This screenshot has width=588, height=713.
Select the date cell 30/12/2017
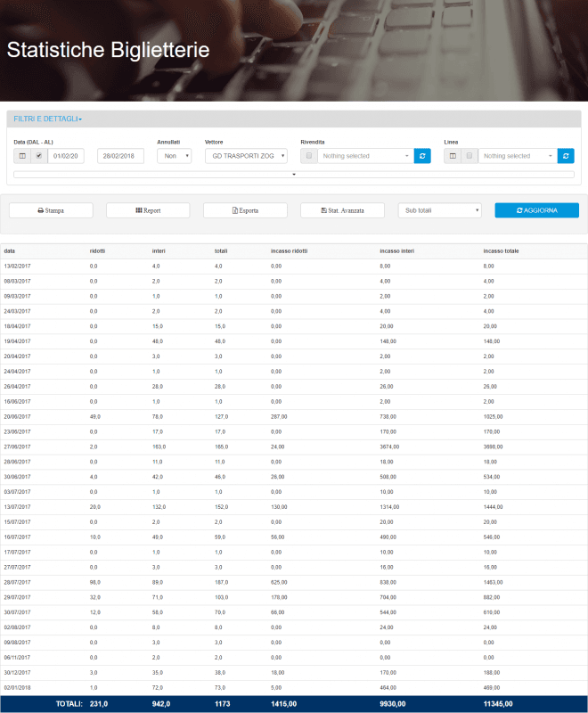pyautogui.click(x=17, y=673)
